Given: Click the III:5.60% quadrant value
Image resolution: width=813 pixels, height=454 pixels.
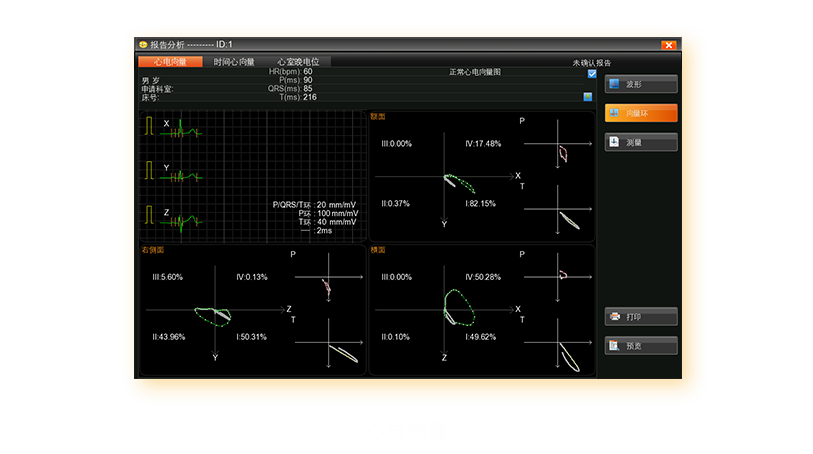Looking at the screenshot, I should tap(167, 277).
